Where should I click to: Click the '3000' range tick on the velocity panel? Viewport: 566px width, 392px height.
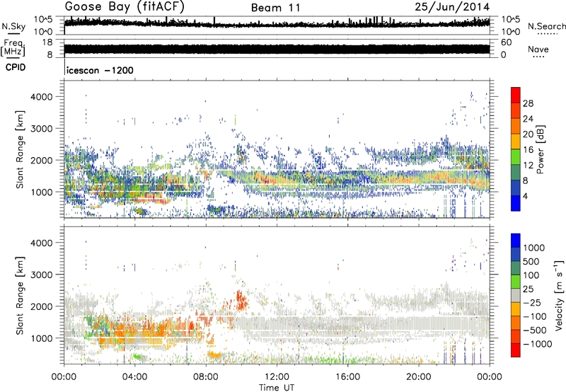pos(42,275)
